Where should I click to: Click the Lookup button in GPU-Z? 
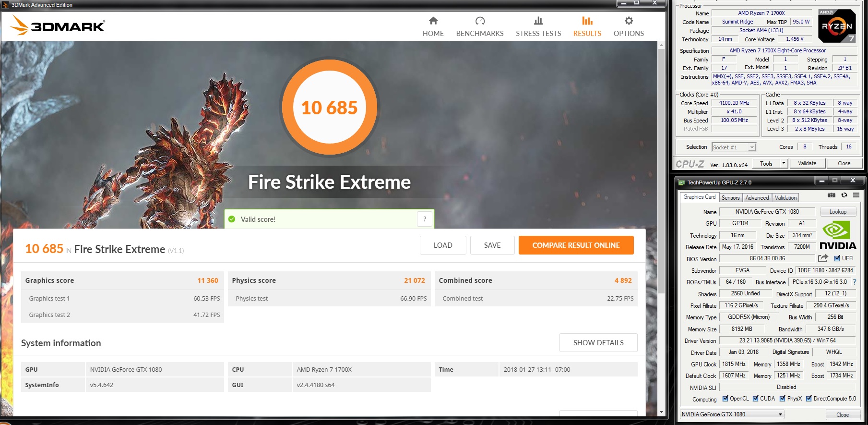(838, 212)
